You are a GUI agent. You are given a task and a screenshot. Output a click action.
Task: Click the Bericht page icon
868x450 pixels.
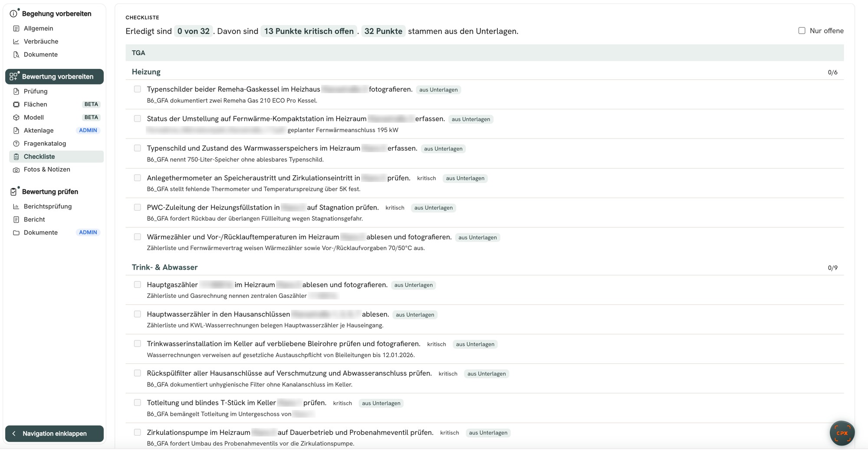(x=16, y=219)
